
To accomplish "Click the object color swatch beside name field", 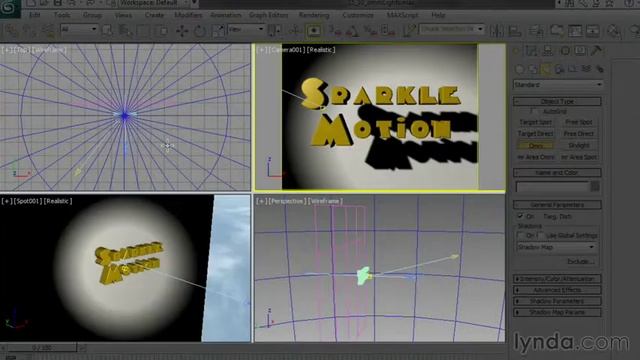I will click(595, 187).
